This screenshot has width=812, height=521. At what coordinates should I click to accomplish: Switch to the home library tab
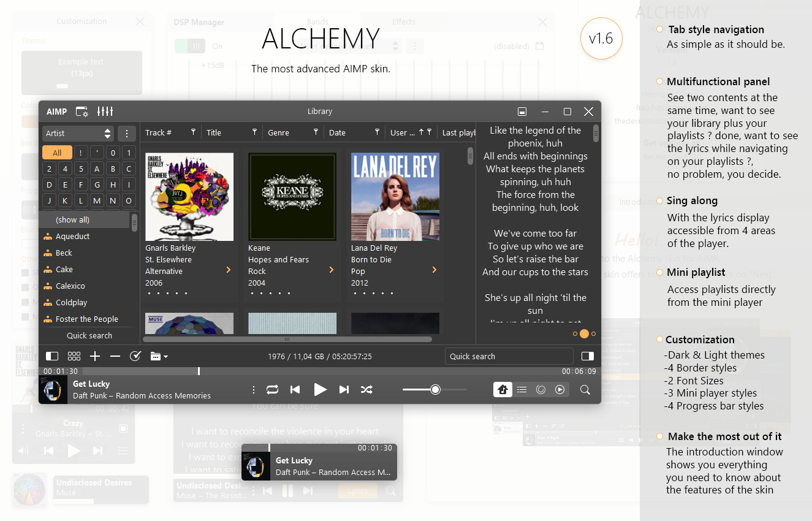pyautogui.click(x=503, y=390)
